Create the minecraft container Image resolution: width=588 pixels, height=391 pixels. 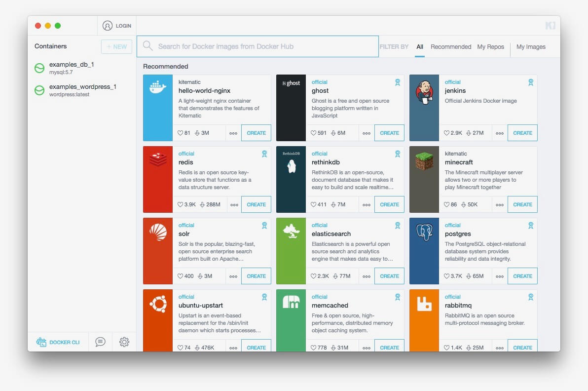[522, 204]
